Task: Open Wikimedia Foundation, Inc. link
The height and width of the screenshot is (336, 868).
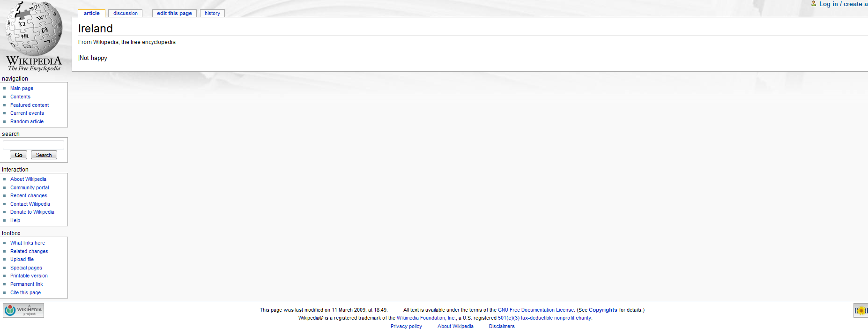Action: tap(426, 318)
